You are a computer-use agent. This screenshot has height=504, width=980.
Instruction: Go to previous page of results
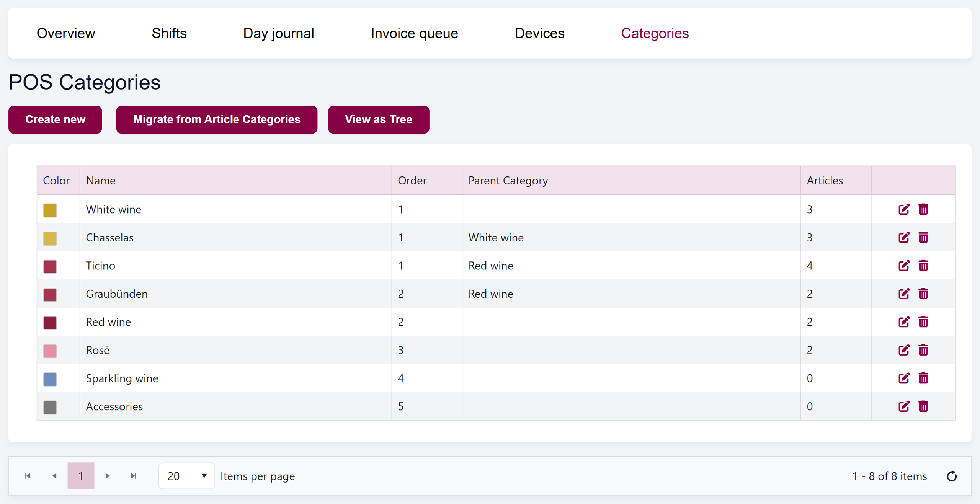point(54,476)
